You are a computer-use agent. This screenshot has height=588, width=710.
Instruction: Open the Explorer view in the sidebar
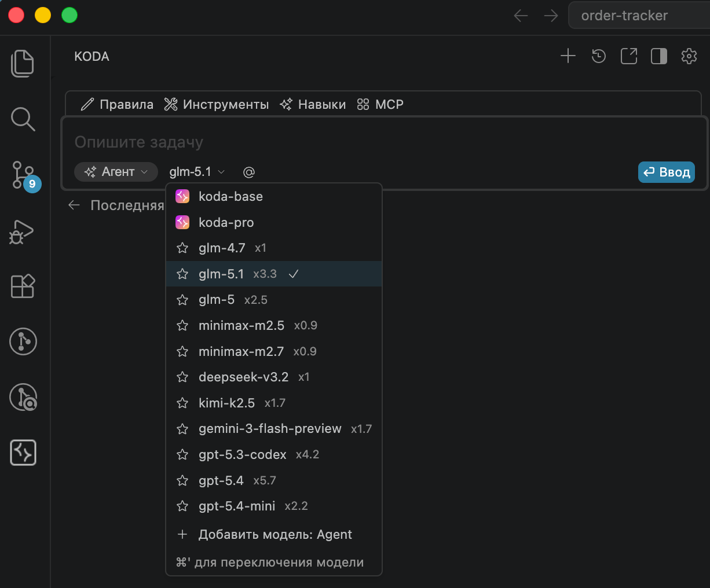(x=23, y=64)
